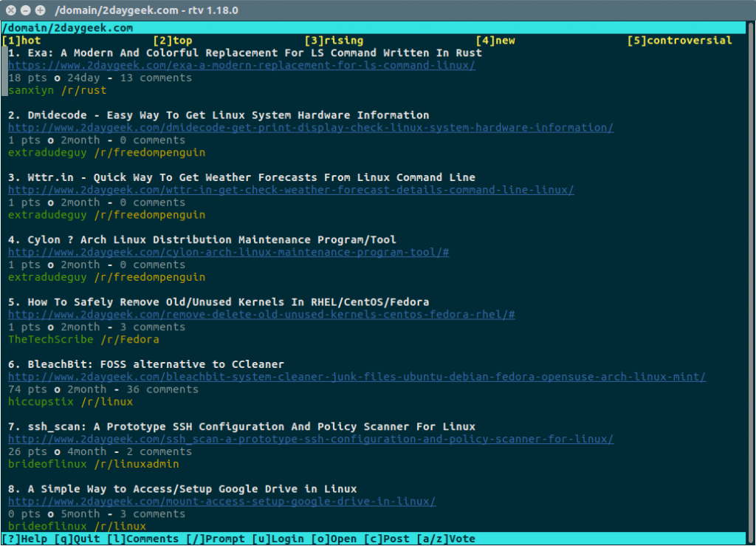Click username sanxiyn on the first post
This screenshot has width=756, height=546.
tap(30, 89)
